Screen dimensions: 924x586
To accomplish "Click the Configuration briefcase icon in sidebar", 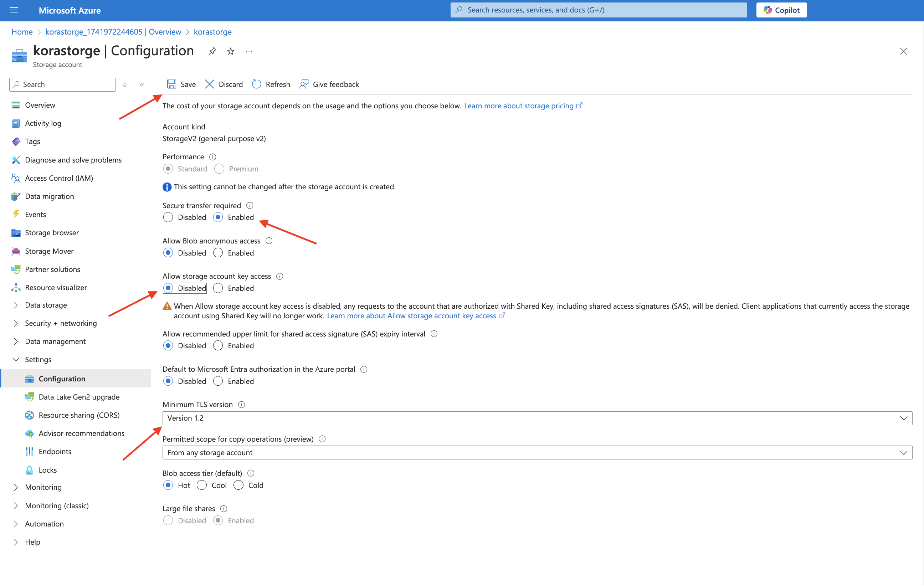I will click(30, 379).
